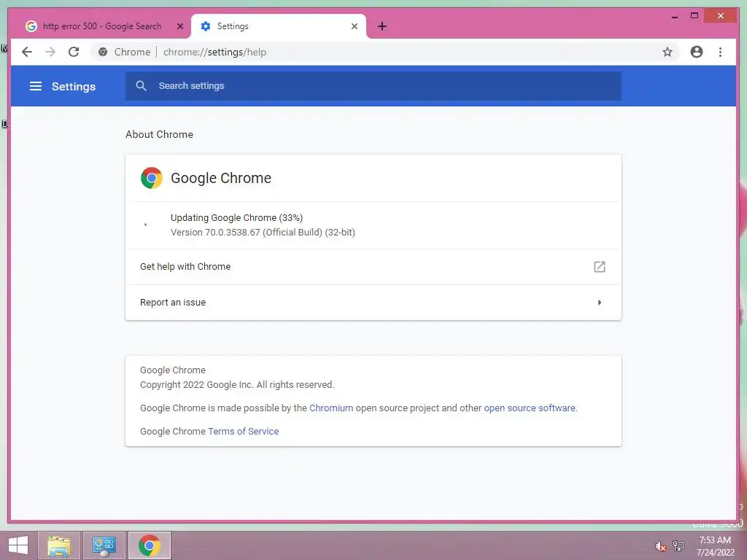747x560 pixels.
Task: Open the clock showing 7:53 AM
Action: [715, 545]
